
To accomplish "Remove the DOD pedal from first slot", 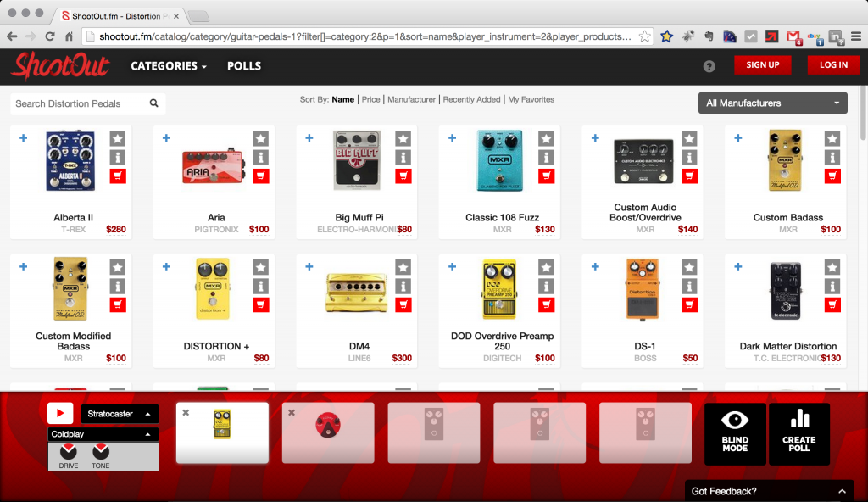I will click(x=186, y=412).
